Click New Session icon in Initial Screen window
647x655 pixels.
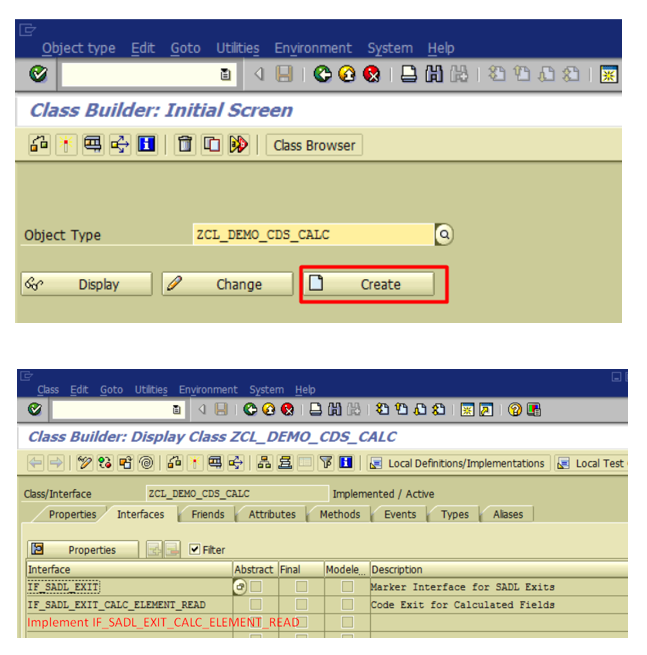tap(609, 75)
